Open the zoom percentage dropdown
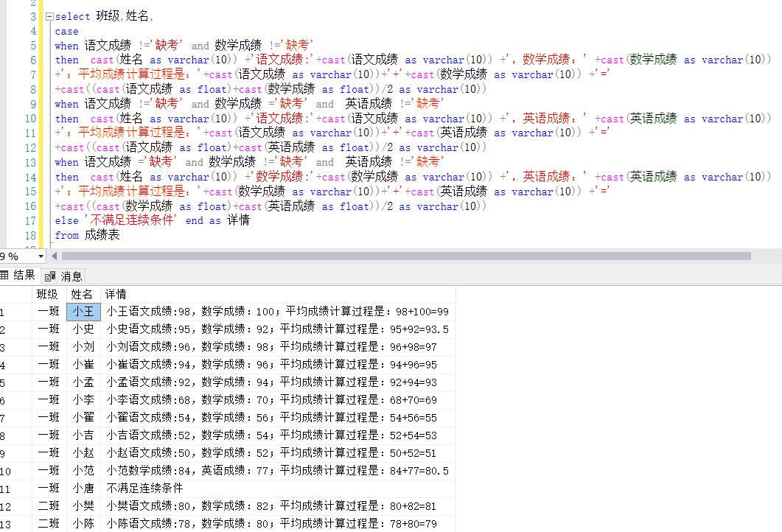 (39, 256)
